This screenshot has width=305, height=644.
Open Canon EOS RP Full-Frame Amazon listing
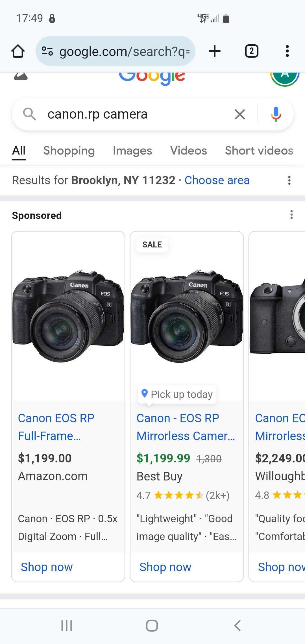tap(56, 427)
